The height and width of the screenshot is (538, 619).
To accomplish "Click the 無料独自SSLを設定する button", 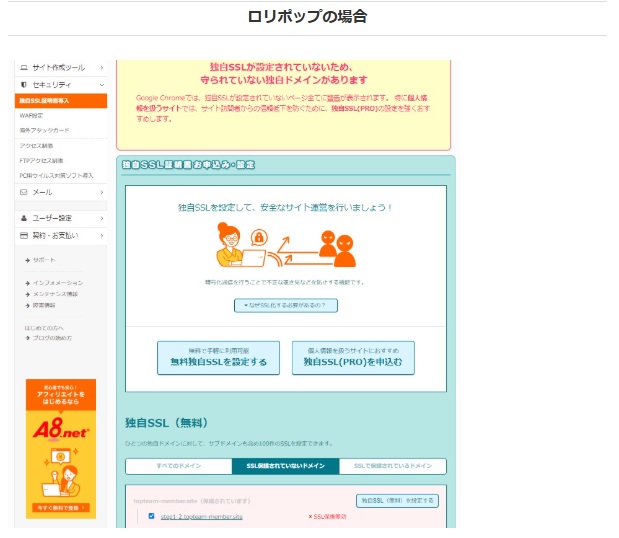I will tap(218, 358).
